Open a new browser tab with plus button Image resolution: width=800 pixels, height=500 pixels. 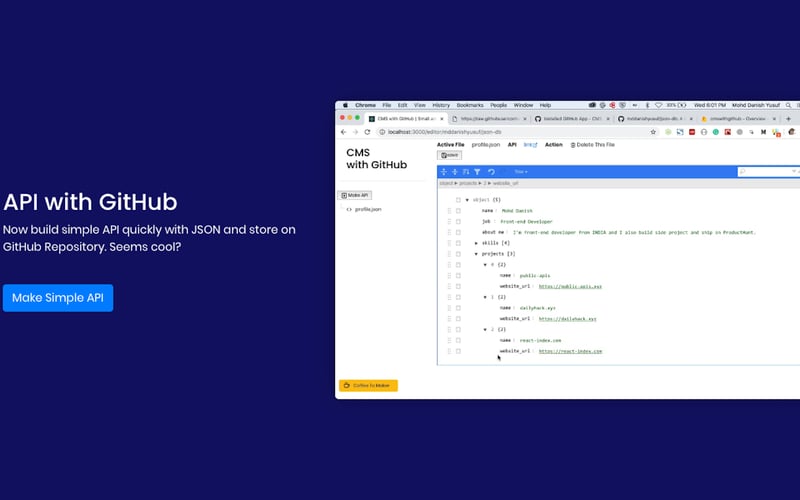coord(788,118)
